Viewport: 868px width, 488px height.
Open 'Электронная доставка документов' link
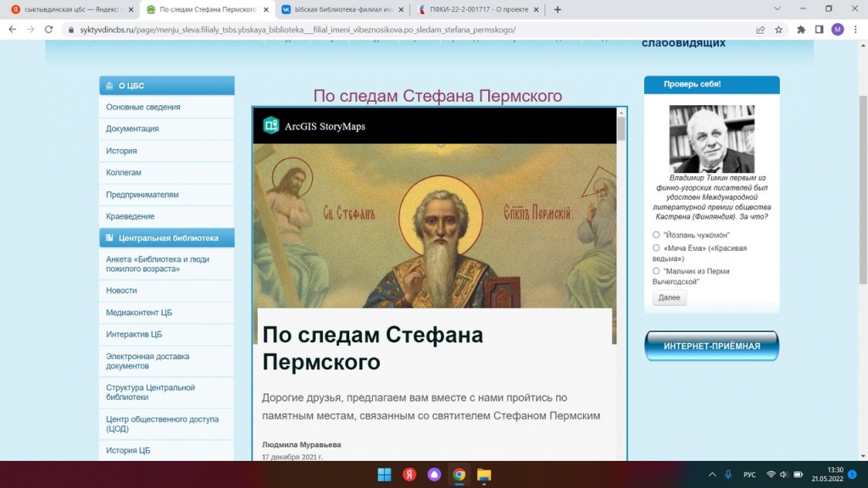[167, 361]
